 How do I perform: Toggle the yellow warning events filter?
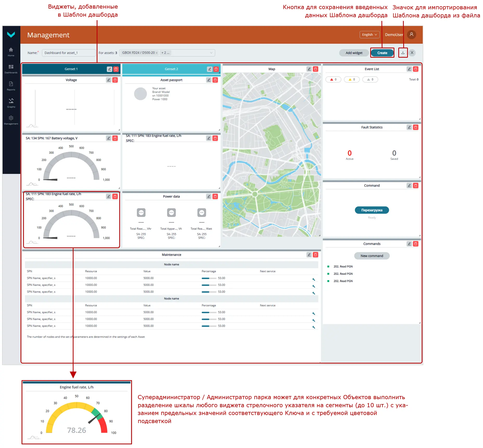pos(352,80)
